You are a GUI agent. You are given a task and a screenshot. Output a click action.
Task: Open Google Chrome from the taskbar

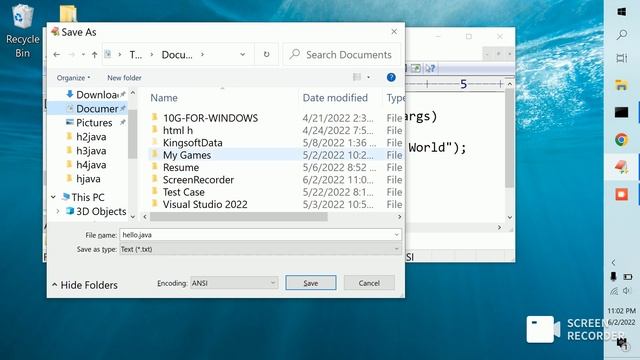pyautogui.click(x=622, y=140)
